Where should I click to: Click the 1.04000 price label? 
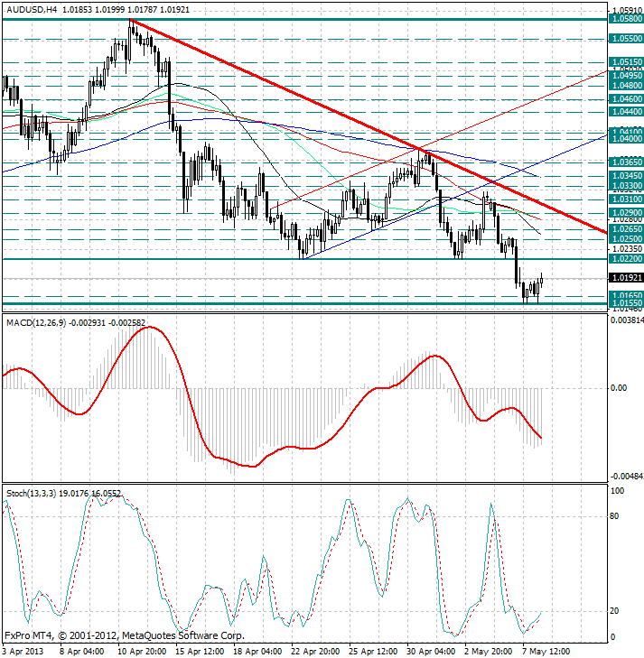point(626,139)
